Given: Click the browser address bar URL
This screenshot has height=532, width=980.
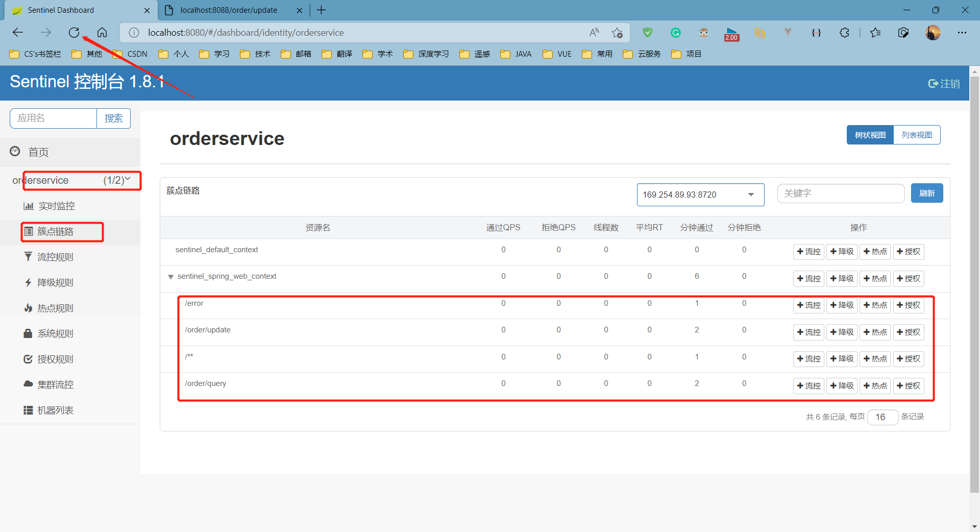Looking at the screenshot, I should [246, 33].
